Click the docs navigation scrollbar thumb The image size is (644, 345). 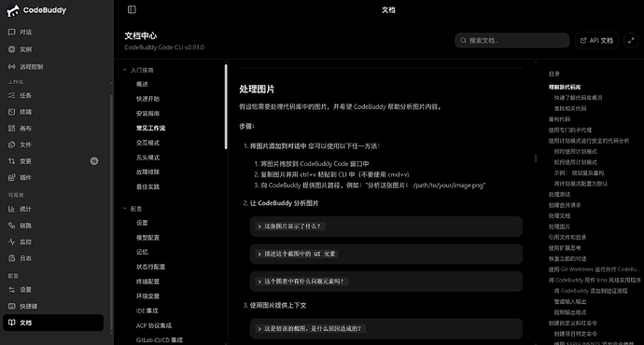coord(226,106)
